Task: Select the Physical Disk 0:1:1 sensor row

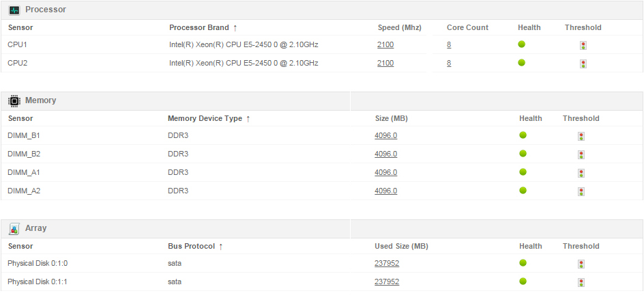Action: click(x=38, y=282)
